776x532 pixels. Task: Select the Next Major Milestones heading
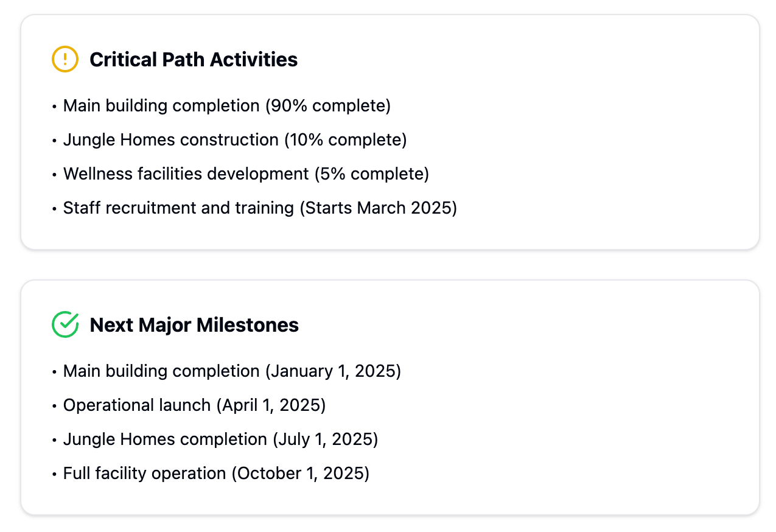click(194, 325)
